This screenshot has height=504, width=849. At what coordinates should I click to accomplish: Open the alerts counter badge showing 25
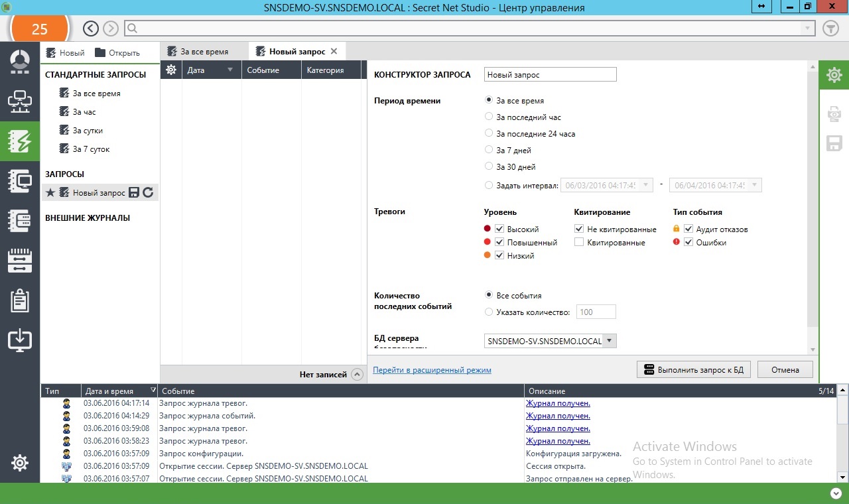[40, 29]
